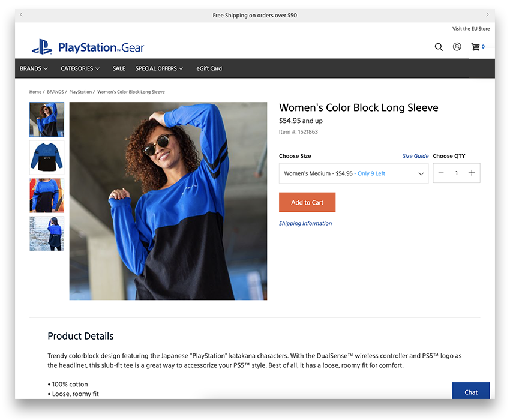Expand the CATEGORIES menu

click(x=80, y=68)
